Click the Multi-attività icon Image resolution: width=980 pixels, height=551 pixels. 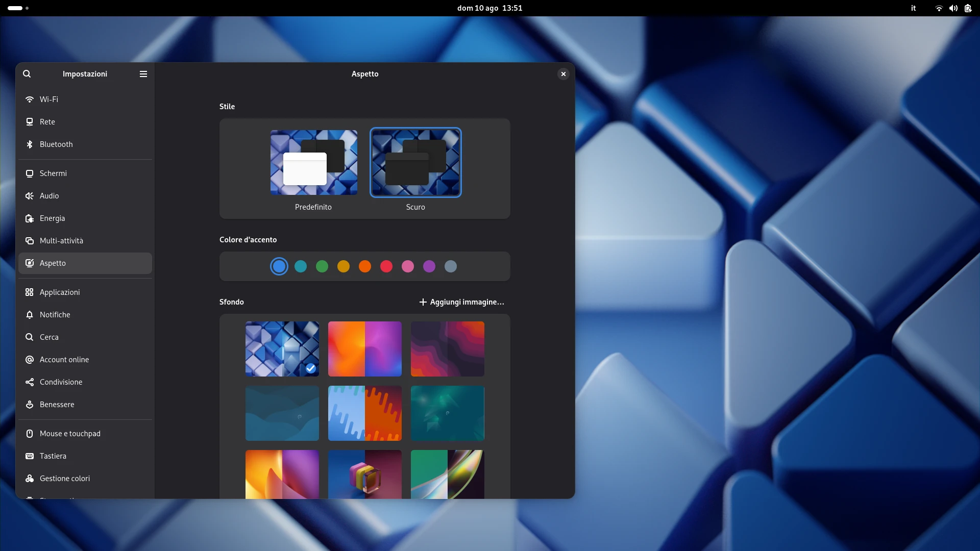[x=30, y=241]
